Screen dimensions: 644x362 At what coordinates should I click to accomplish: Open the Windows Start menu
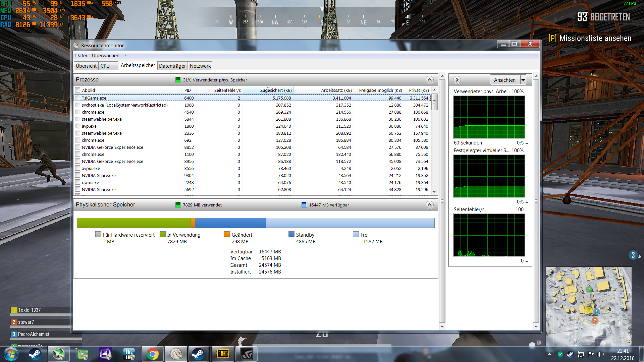11,354
